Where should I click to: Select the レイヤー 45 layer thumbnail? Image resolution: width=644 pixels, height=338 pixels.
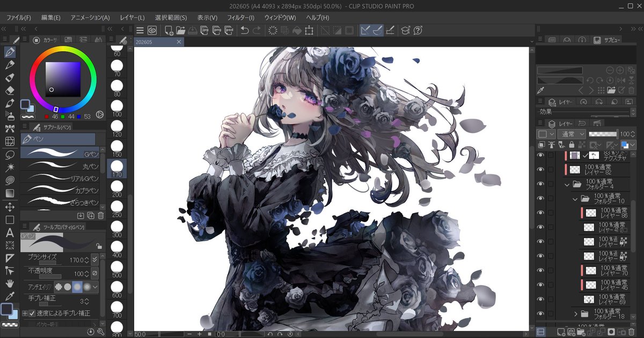coord(591,285)
